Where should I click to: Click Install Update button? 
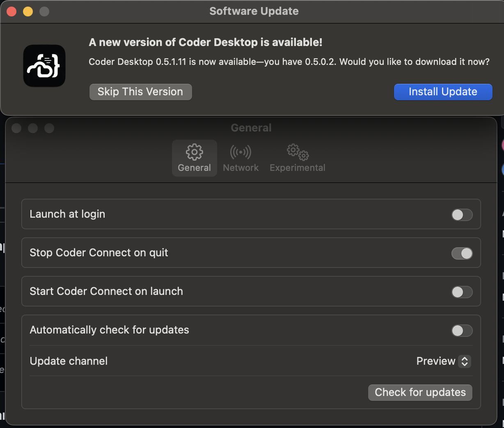click(x=443, y=92)
